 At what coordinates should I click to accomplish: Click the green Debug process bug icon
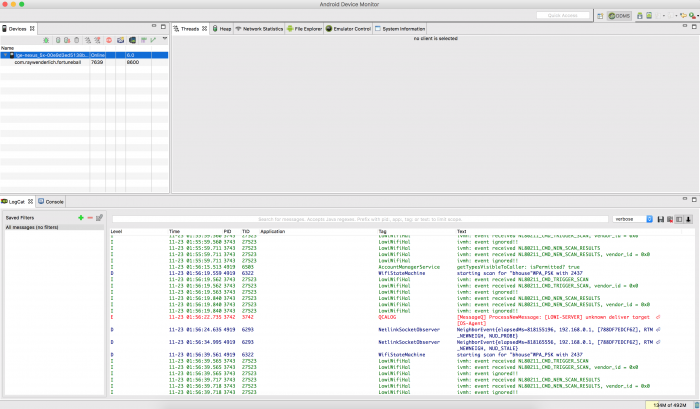pyautogui.click(x=46, y=40)
